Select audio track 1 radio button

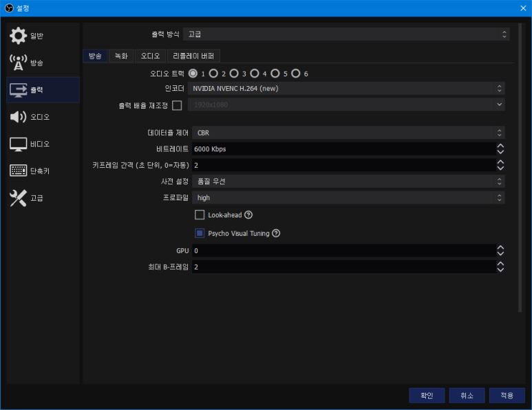[193, 73]
